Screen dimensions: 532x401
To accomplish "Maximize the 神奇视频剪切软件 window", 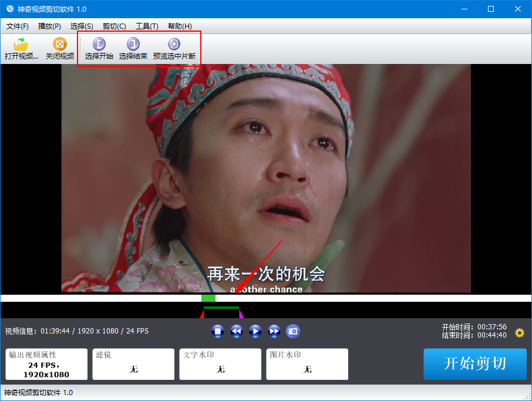I will tap(491, 9).
